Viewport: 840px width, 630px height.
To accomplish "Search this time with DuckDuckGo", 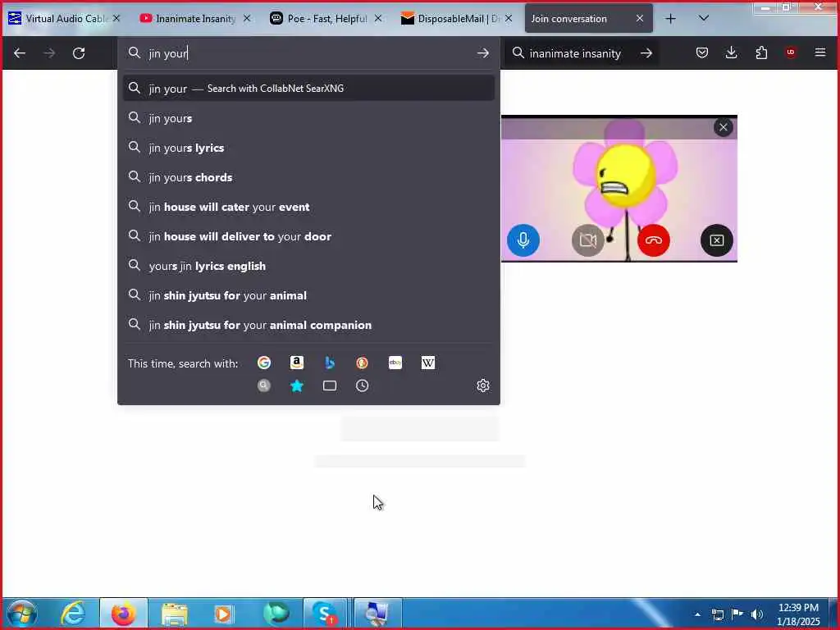I will click(362, 363).
